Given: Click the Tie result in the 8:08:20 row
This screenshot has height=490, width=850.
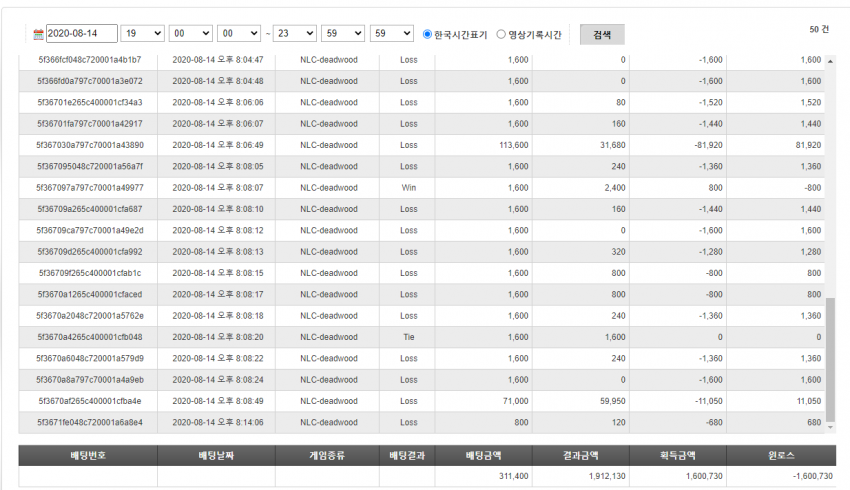Looking at the screenshot, I should click(409, 337).
